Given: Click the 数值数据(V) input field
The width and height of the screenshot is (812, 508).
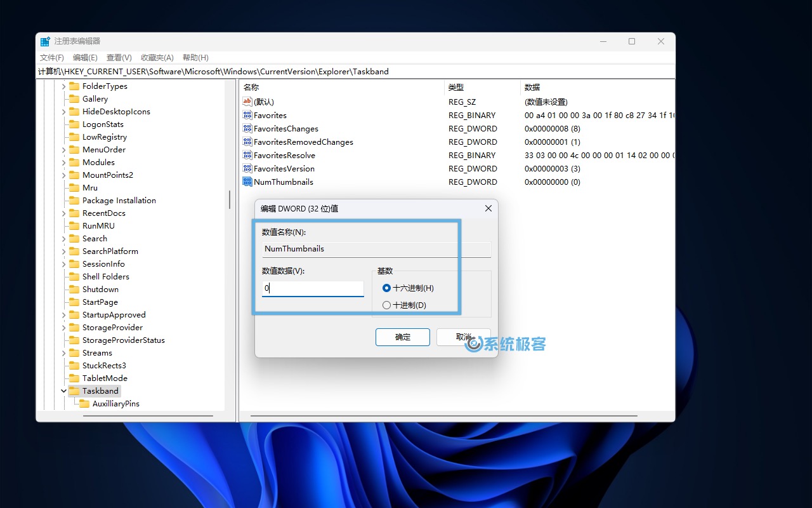Looking at the screenshot, I should [x=313, y=288].
